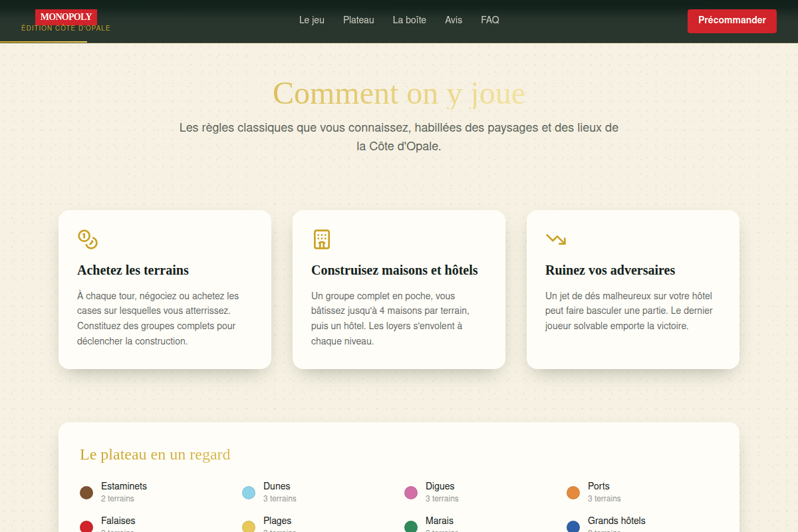Click the "Le plateau en un regard" heading
Screen dimensions: 798x532
click(155, 455)
